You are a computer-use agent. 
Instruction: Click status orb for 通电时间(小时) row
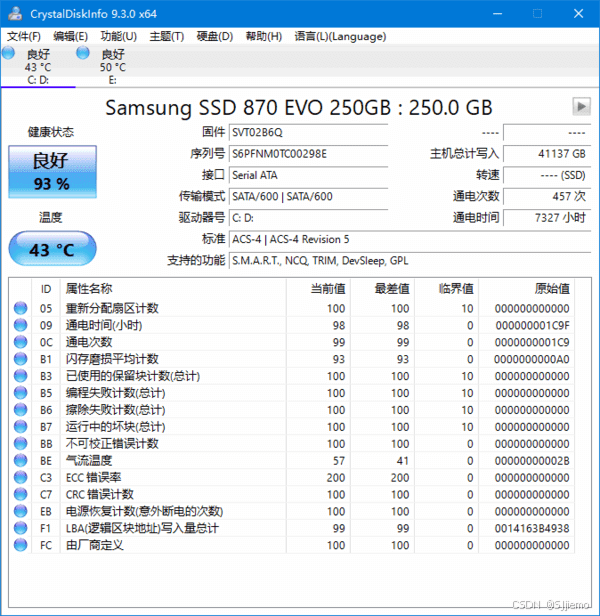20,325
